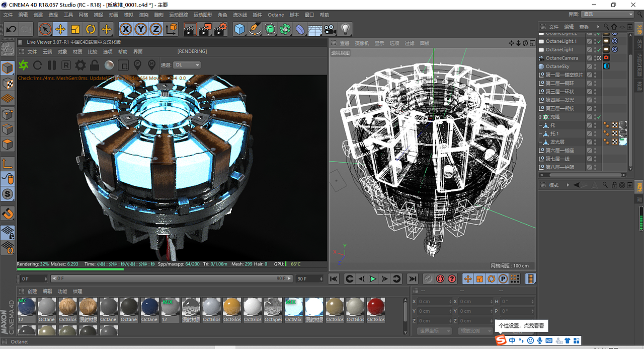Select the Live Selection arrow tool
This screenshot has width=644, height=349.
pyautogui.click(x=45, y=29)
